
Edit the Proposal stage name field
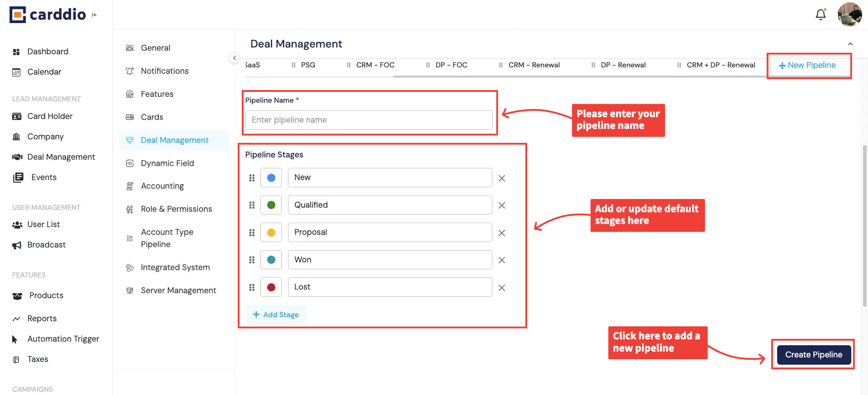tap(390, 233)
